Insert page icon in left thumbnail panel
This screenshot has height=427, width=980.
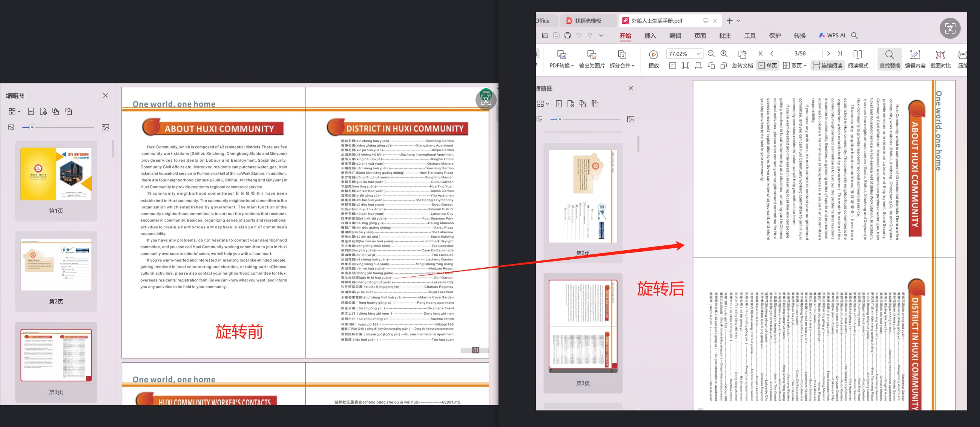31,112
